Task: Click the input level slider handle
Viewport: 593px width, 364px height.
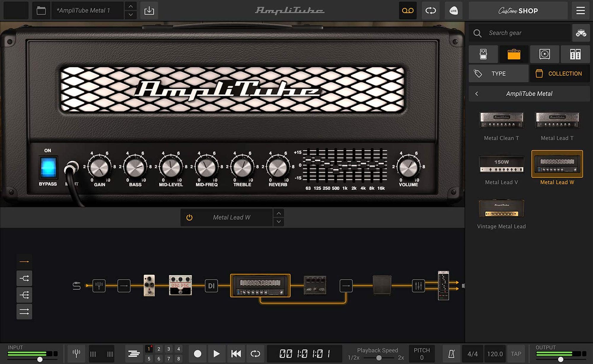Action: point(40,360)
